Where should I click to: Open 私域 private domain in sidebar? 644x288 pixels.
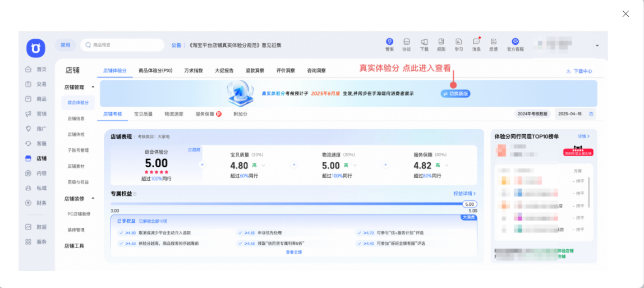(36, 188)
